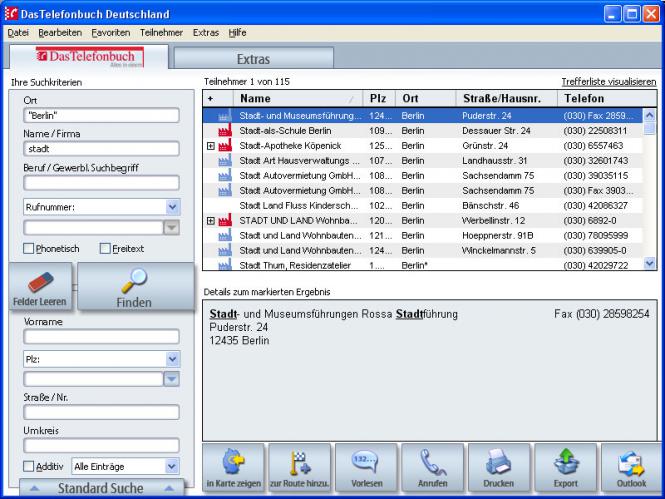
Task: Sort results by Name column header
Action: coord(298,98)
